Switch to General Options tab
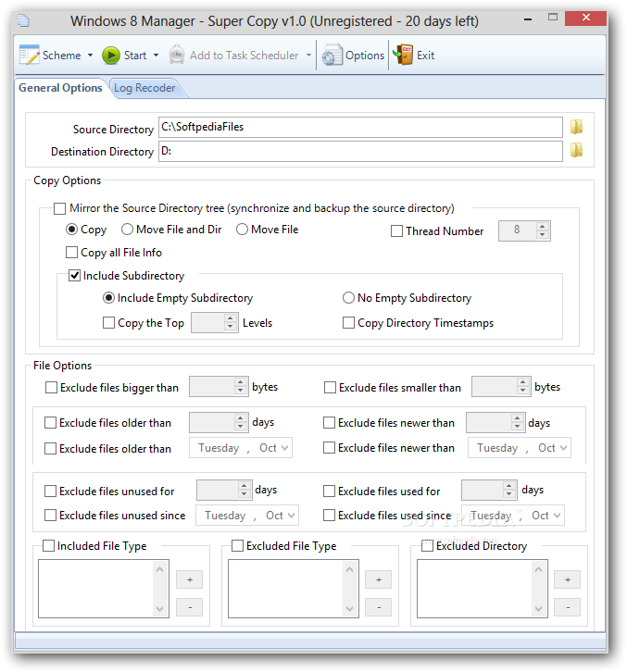The height and width of the screenshot is (672, 627). coord(60,88)
